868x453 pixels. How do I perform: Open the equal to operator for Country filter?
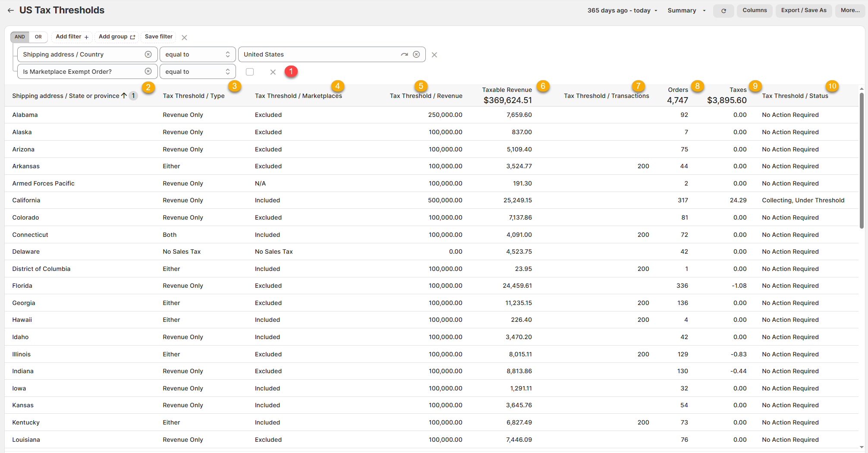[x=198, y=54]
